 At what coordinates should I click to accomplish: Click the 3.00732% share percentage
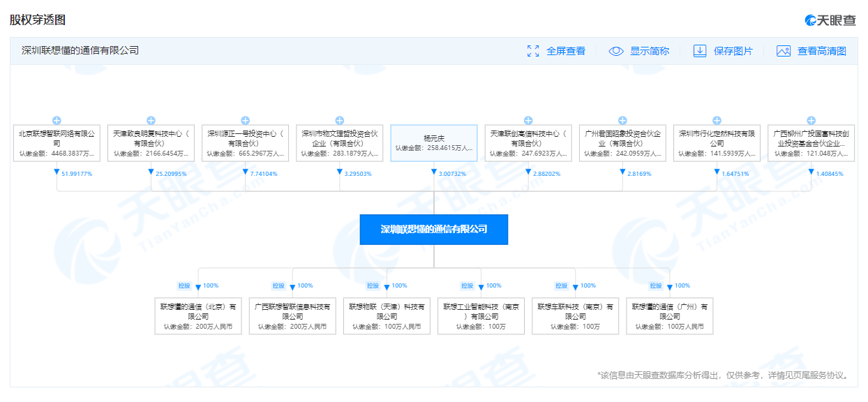coord(452,174)
